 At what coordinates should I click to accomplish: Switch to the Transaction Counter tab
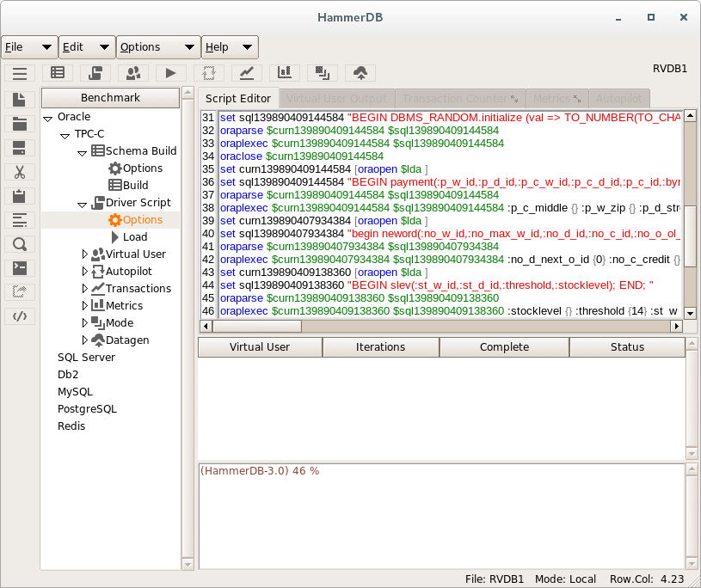click(460, 98)
